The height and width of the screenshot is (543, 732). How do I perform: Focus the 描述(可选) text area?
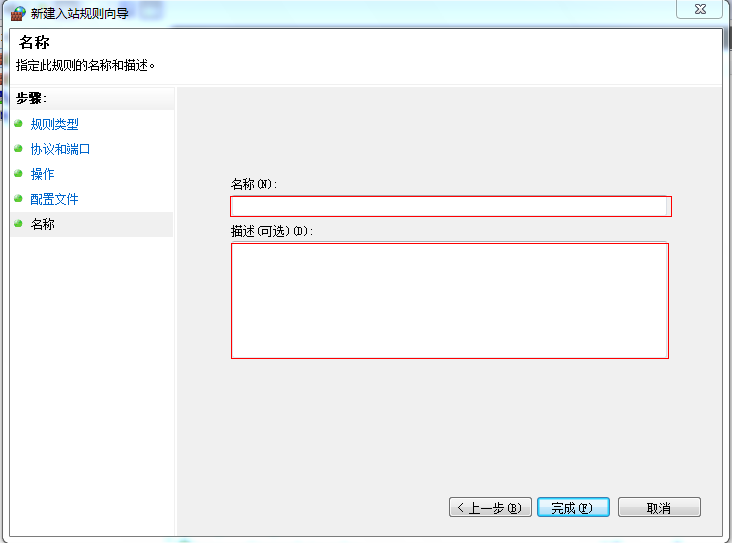(x=450, y=301)
